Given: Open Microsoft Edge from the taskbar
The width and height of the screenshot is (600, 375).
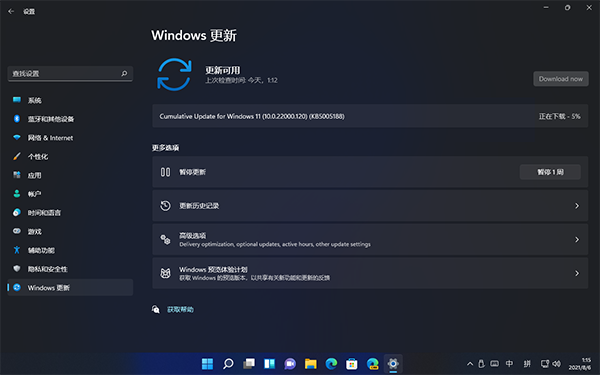Looking at the screenshot, I should click(331, 364).
